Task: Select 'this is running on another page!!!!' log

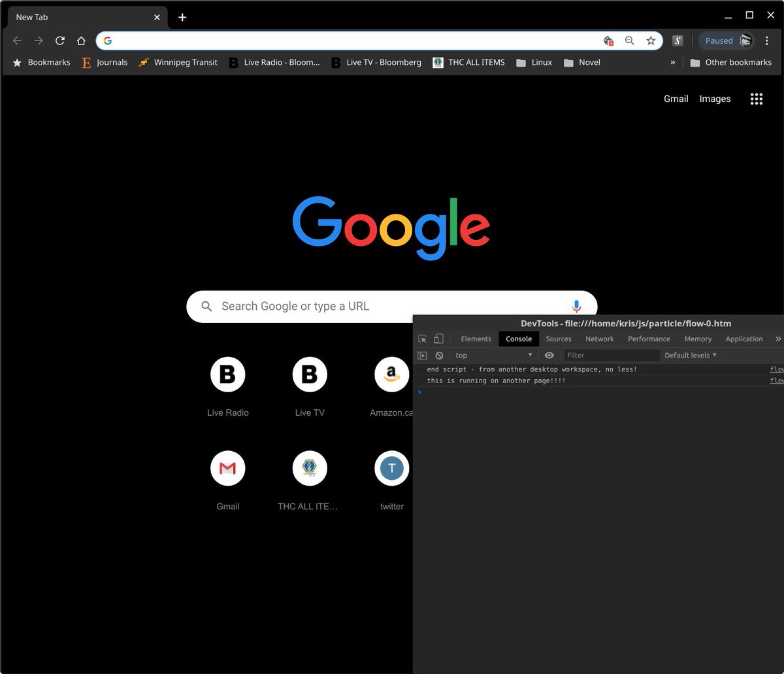Action: tap(496, 380)
